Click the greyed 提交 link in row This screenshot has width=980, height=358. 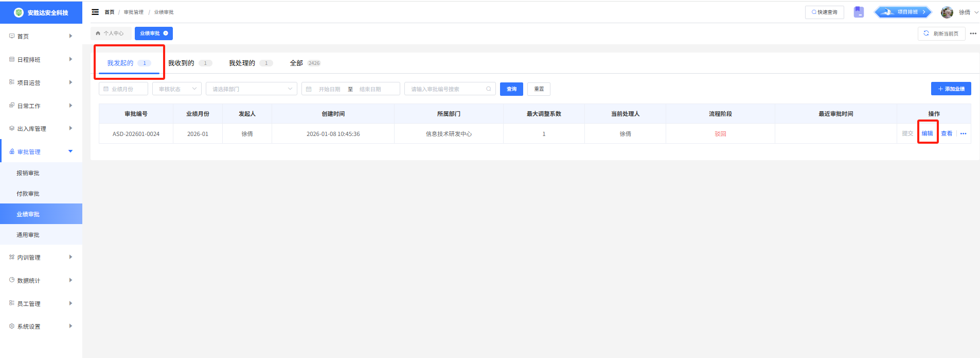907,133
